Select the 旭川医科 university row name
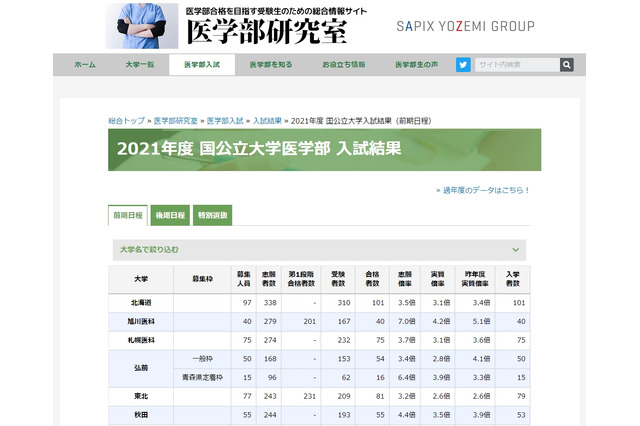This screenshot has height=426, width=640. [141, 322]
